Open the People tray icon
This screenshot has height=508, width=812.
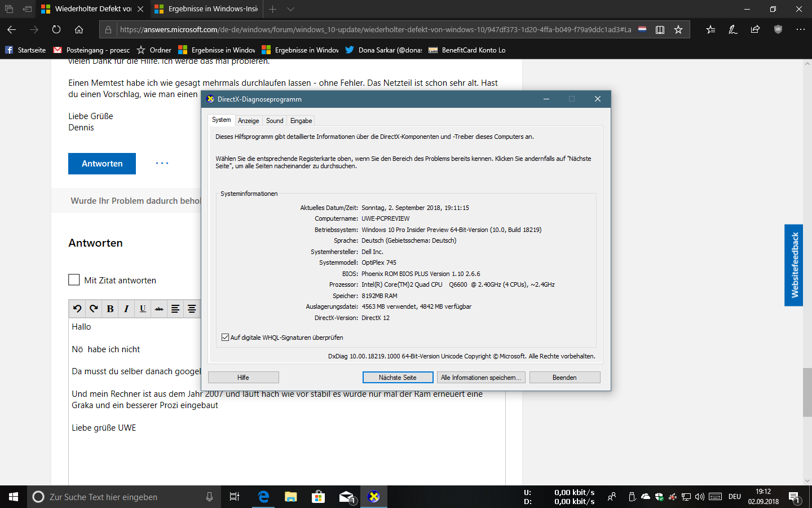tap(612, 497)
